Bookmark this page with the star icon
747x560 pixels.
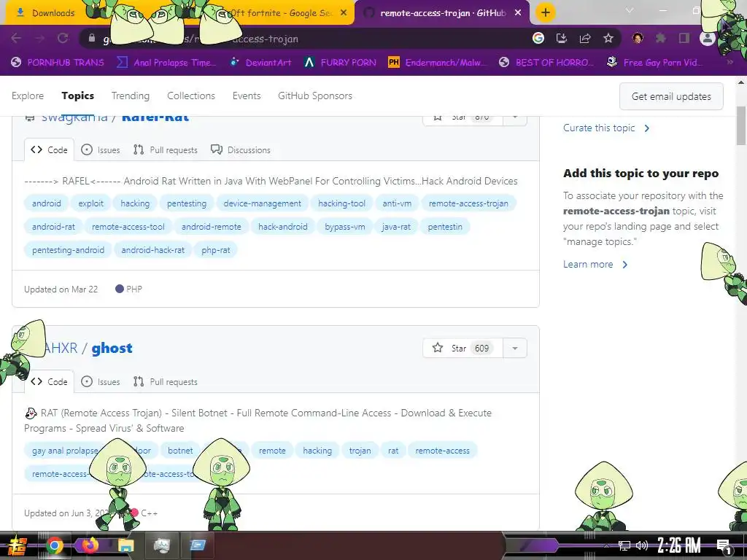pyautogui.click(x=608, y=38)
